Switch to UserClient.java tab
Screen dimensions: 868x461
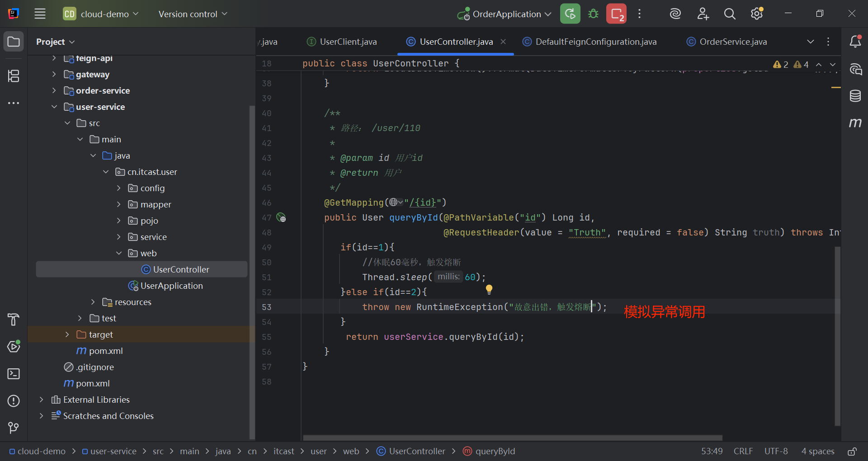[342, 42]
